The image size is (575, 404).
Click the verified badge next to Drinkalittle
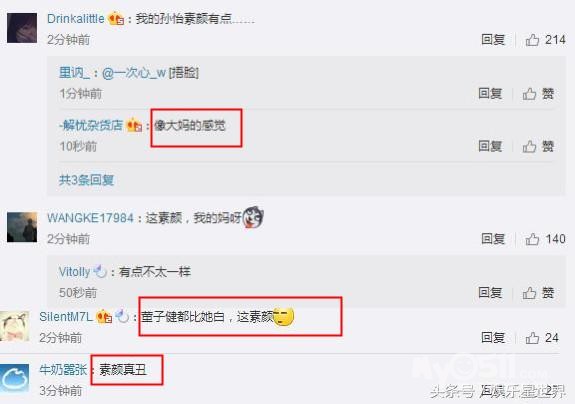[x=116, y=18]
